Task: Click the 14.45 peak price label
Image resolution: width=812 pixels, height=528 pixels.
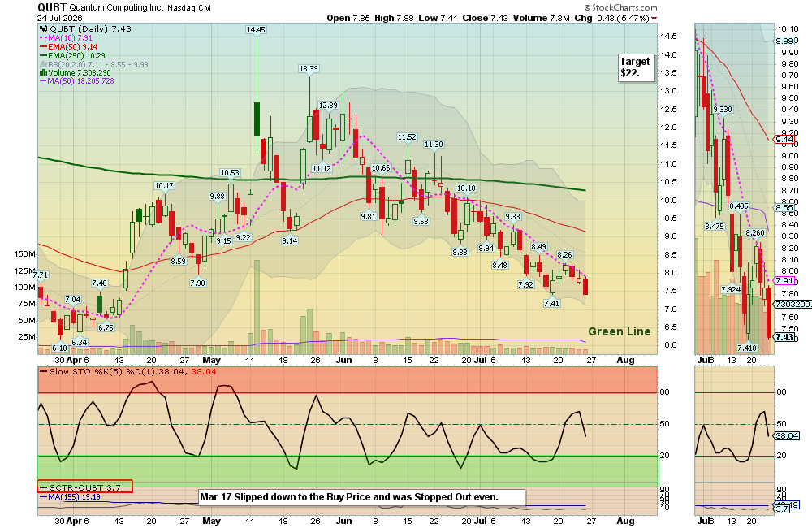Action: point(256,30)
